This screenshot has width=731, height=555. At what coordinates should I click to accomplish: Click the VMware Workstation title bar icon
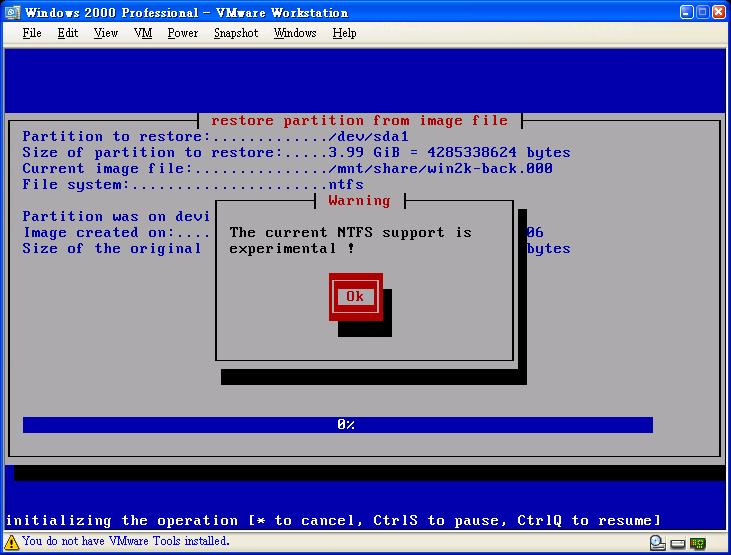[x=12, y=12]
